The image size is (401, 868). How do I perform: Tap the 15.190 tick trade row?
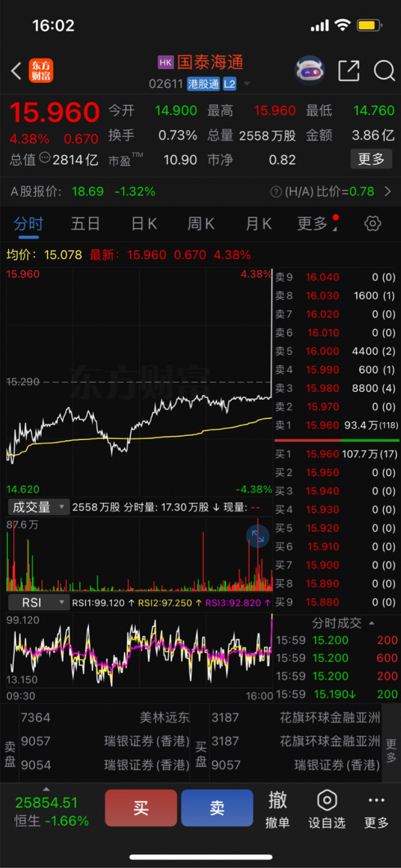pos(337,694)
